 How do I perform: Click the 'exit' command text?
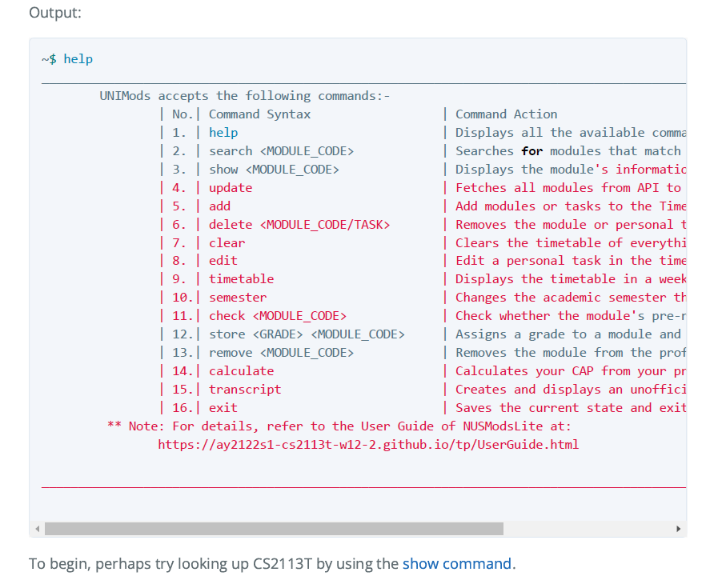[x=223, y=408]
